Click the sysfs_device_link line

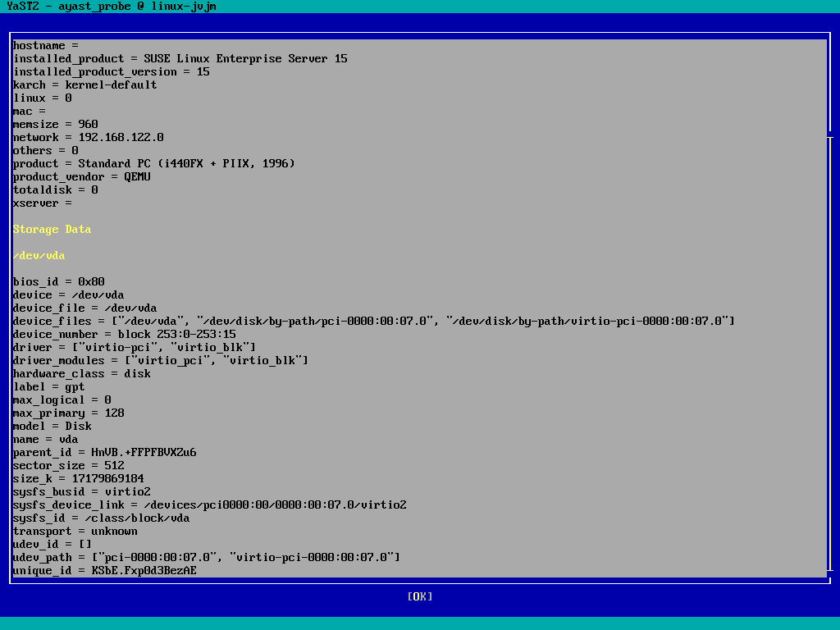coord(209,505)
